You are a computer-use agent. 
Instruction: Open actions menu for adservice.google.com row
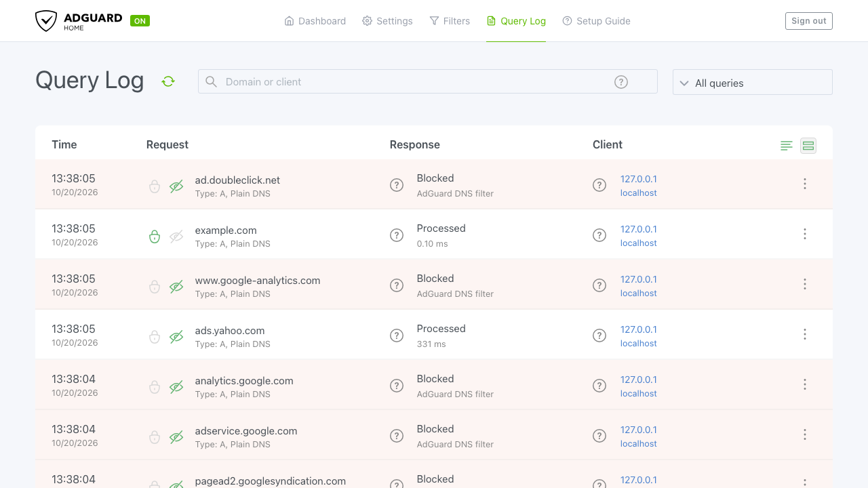[x=805, y=434]
